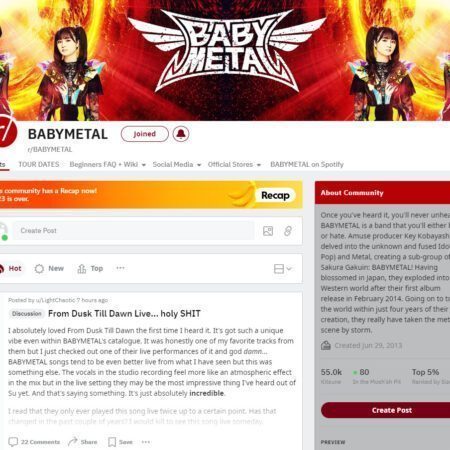Screen dimensions: 450x450
Task: Open the post's more options ellipsis
Action: [146, 442]
